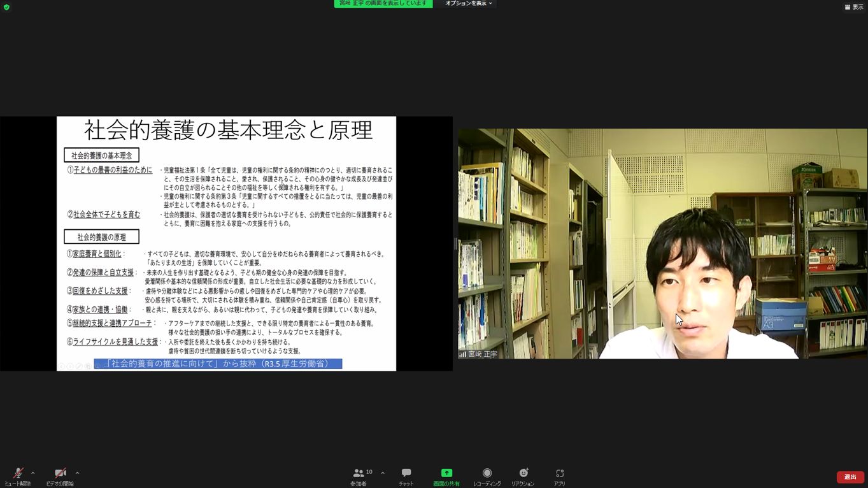
Task: Expand video options arrow beside camera
Action: (77, 473)
